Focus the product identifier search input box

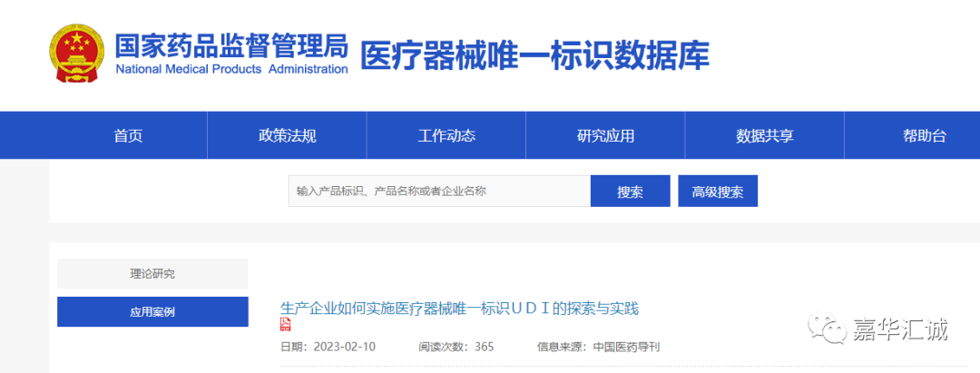click(x=439, y=191)
